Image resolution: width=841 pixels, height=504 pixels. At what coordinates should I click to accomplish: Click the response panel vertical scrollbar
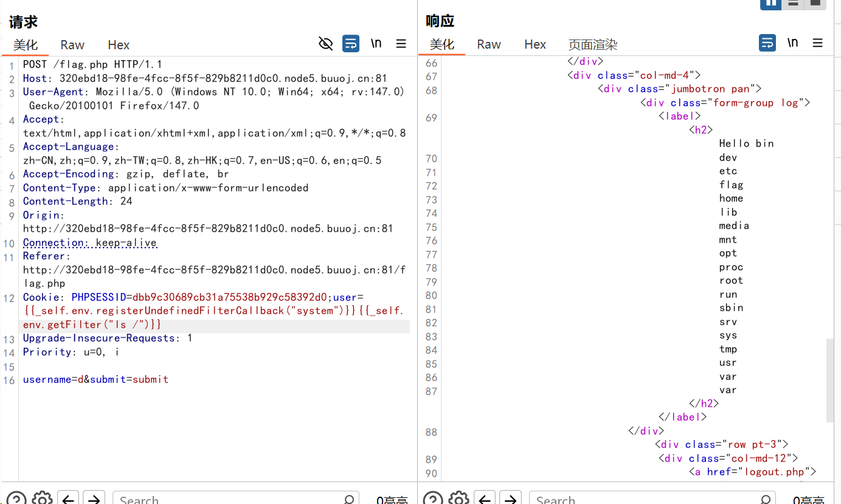coord(830,380)
